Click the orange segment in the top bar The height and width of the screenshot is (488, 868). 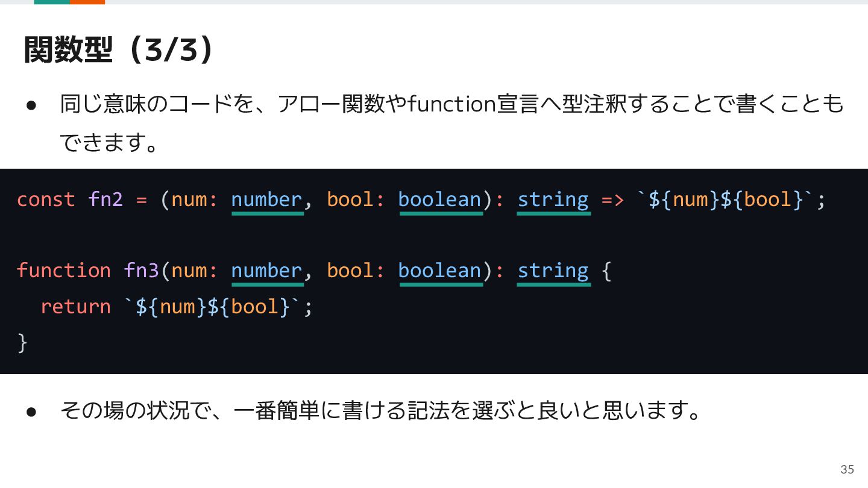click(x=87, y=2)
